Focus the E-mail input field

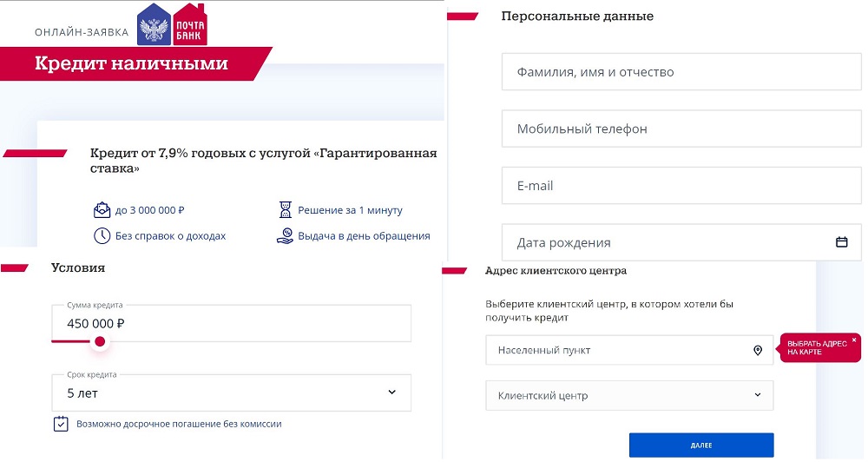pos(681,186)
